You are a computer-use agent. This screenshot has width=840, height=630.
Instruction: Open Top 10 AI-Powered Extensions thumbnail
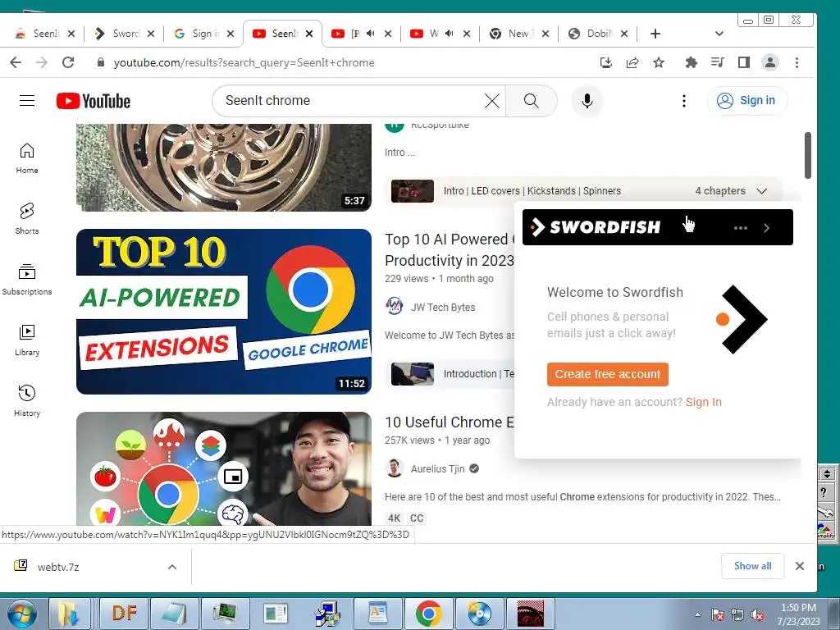[224, 312]
